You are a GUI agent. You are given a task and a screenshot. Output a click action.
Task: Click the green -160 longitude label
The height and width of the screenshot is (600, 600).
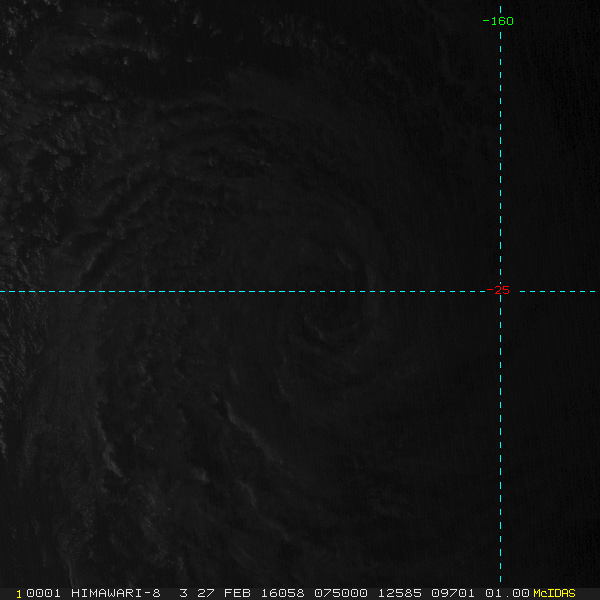point(498,21)
